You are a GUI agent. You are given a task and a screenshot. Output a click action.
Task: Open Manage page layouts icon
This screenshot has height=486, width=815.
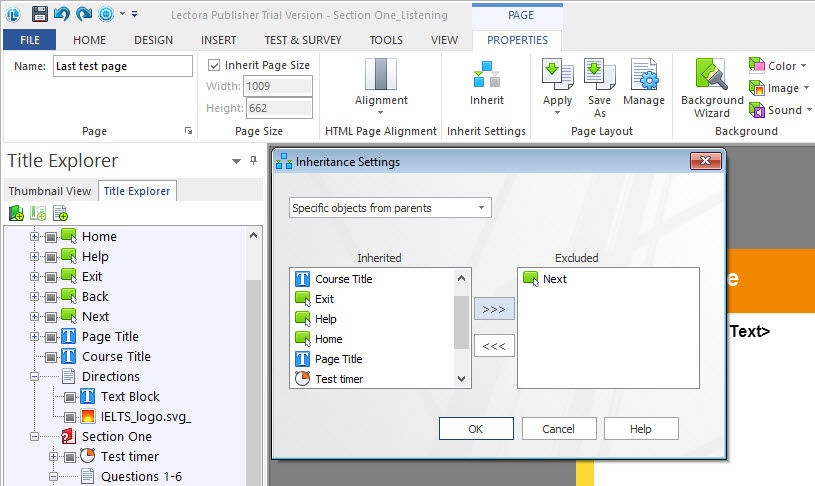[643, 74]
